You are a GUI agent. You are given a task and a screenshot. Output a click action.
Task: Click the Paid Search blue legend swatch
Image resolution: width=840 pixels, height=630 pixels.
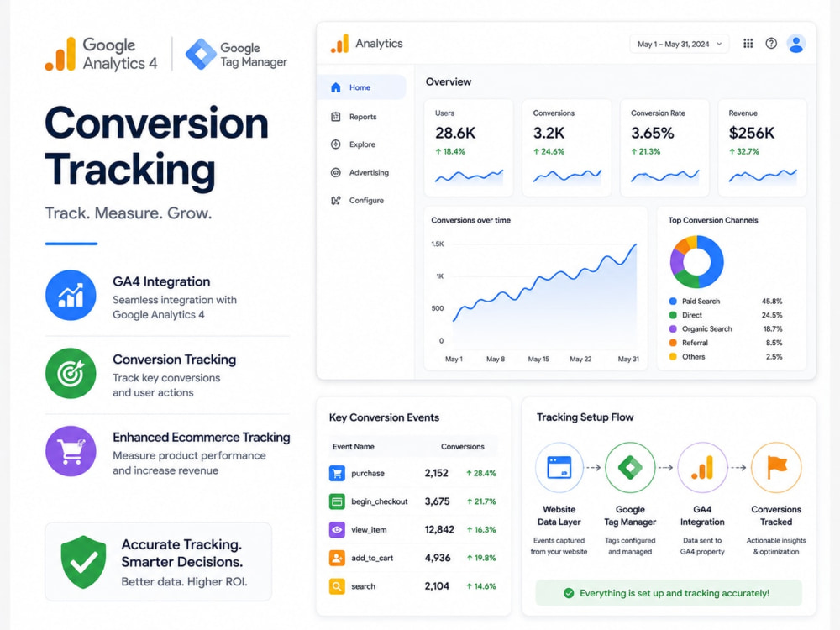click(673, 301)
